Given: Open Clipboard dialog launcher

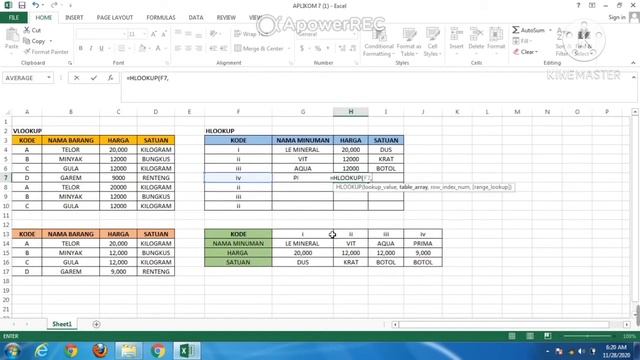Looking at the screenshot, I should coord(70,63).
